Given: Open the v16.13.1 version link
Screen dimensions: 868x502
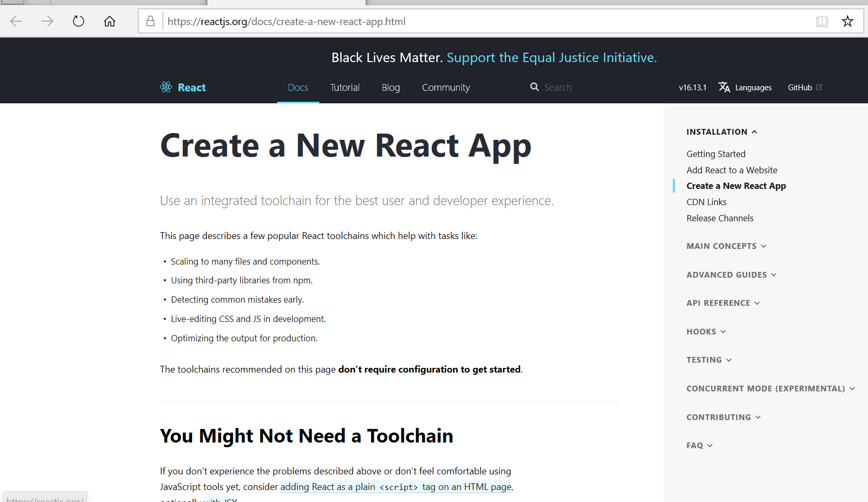Looking at the screenshot, I should tap(693, 88).
